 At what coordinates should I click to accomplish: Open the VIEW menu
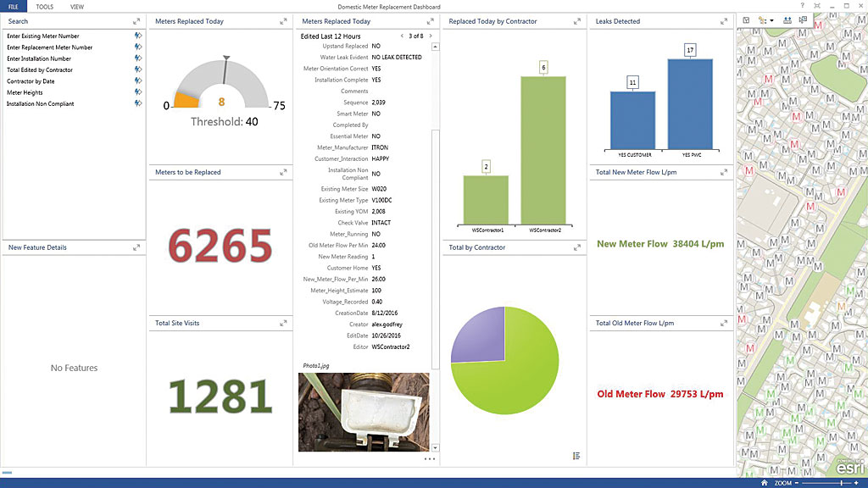coord(77,7)
